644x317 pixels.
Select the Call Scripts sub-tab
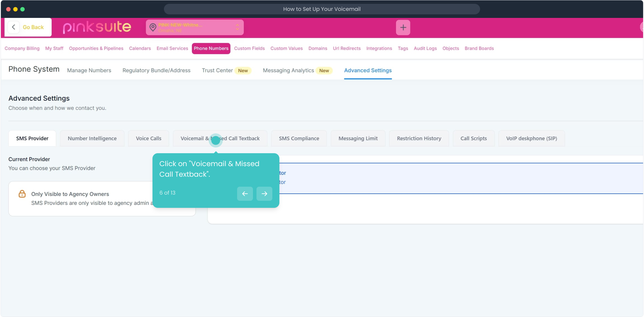pyautogui.click(x=473, y=138)
